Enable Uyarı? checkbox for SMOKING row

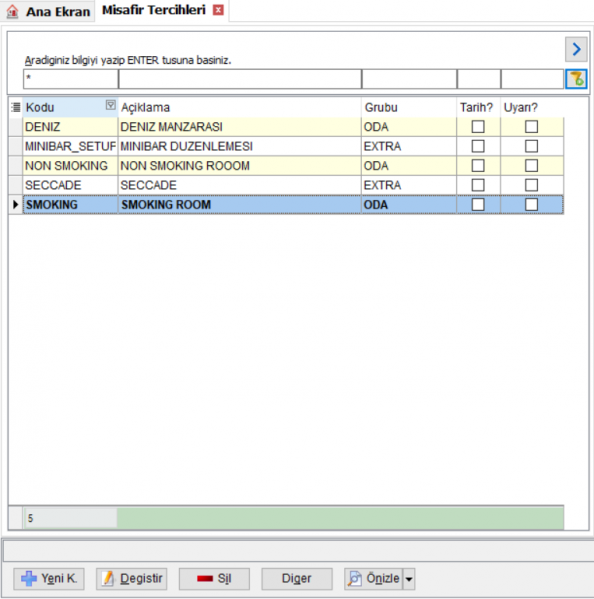coord(531,204)
